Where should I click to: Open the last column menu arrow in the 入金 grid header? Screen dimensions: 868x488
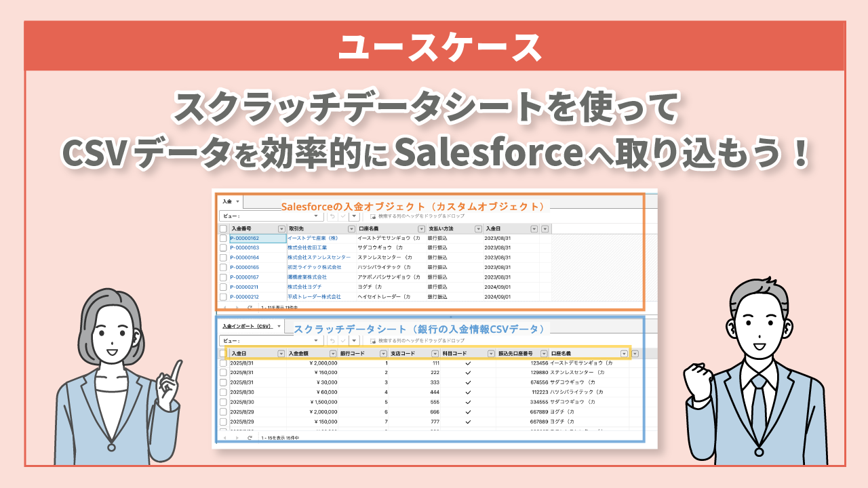(545, 229)
